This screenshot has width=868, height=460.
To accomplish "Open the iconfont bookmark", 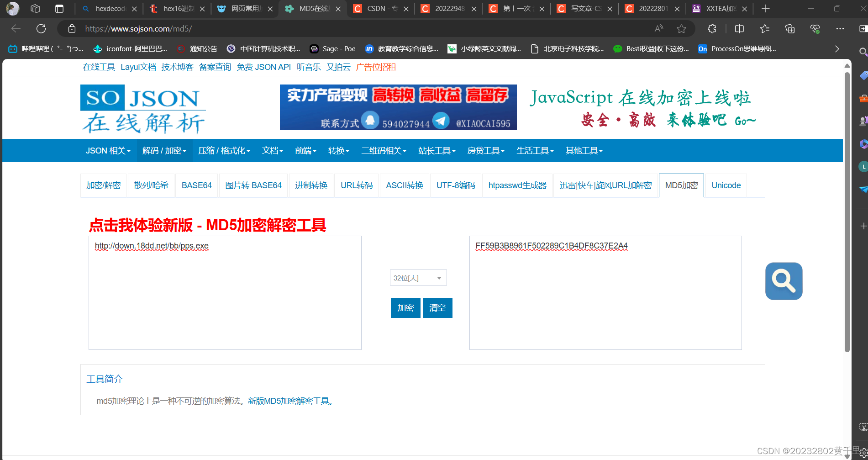I will (x=130, y=49).
